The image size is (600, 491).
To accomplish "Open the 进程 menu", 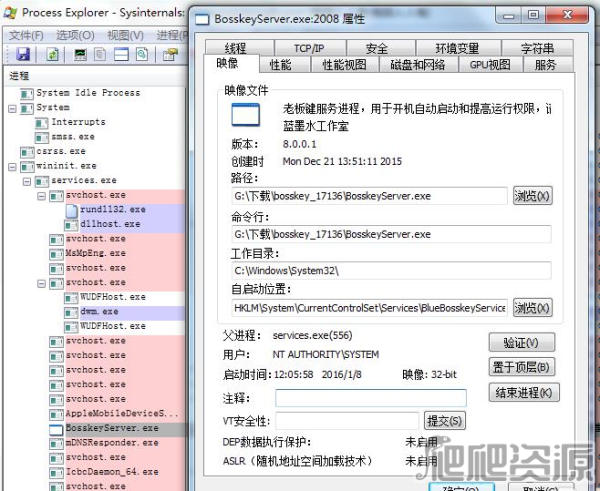I will click(171, 36).
